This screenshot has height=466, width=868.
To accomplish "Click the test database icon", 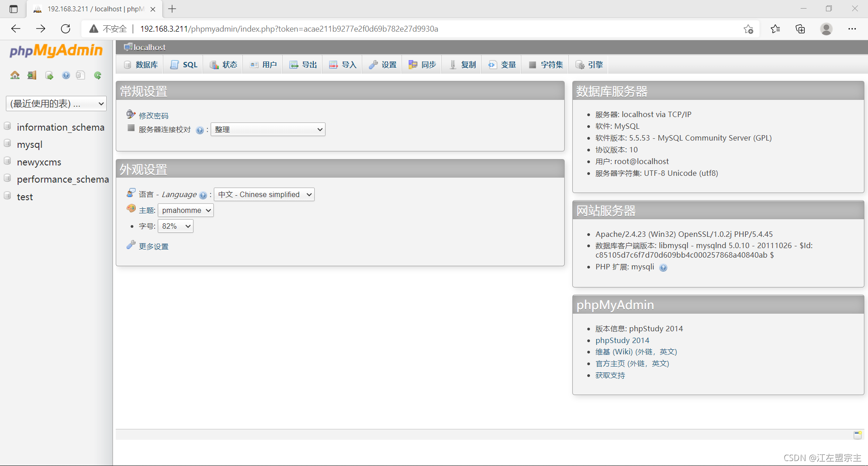I will pyautogui.click(x=8, y=196).
